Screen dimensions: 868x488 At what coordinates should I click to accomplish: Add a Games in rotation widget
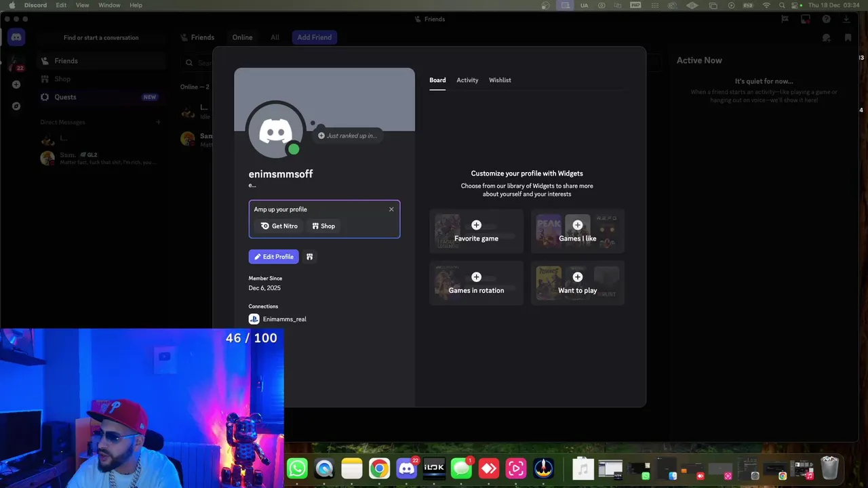click(x=476, y=283)
